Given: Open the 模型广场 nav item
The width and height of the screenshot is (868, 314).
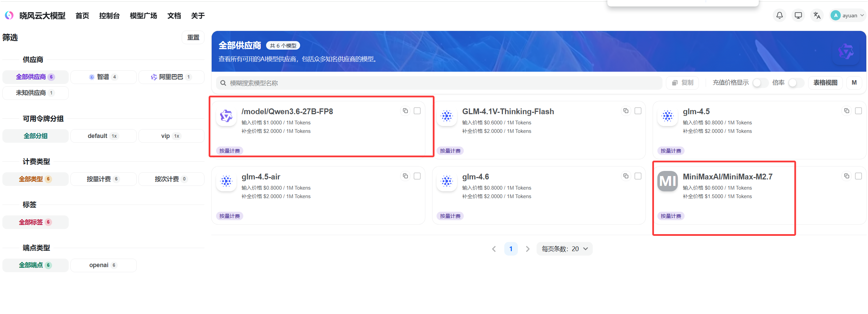Looking at the screenshot, I should (x=143, y=16).
